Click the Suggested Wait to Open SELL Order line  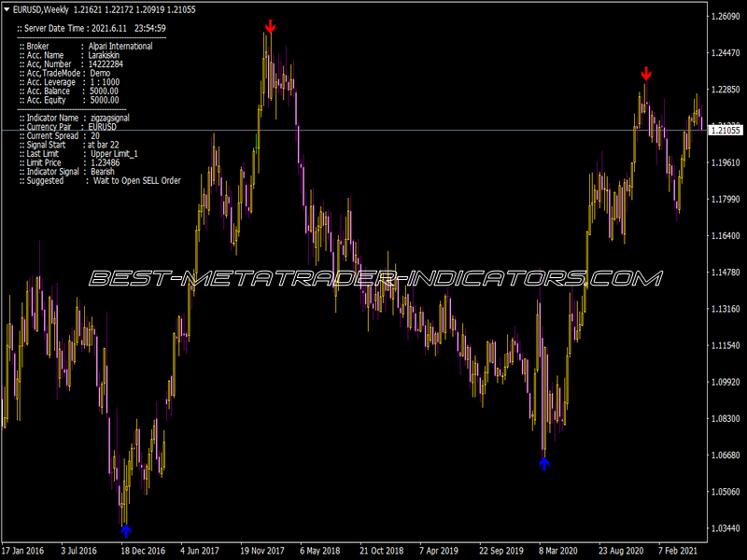[x=100, y=181]
